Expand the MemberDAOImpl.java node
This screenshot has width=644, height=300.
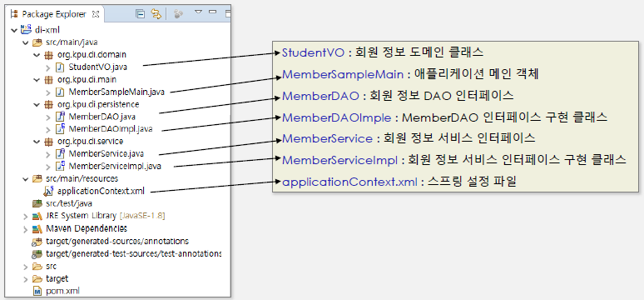pos(48,129)
